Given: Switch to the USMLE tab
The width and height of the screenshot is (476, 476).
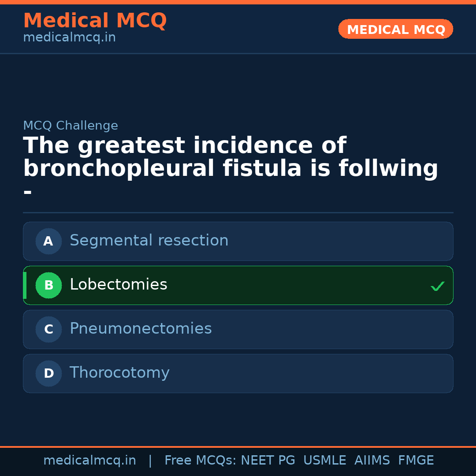Looking at the screenshot, I should tap(325, 460).
